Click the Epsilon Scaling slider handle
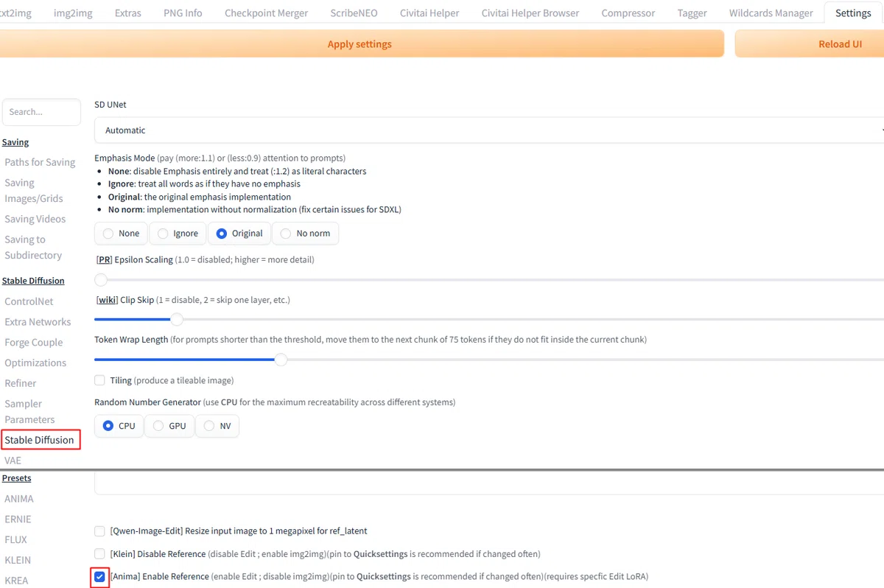The width and height of the screenshot is (884, 588). pyautogui.click(x=101, y=279)
